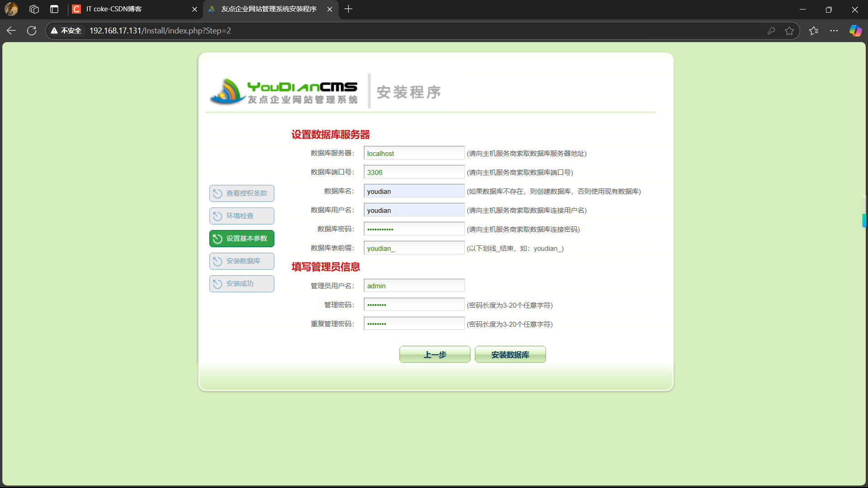Click the 不安全 site security warning badge
Screen dimensions: 868x488
(66, 31)
